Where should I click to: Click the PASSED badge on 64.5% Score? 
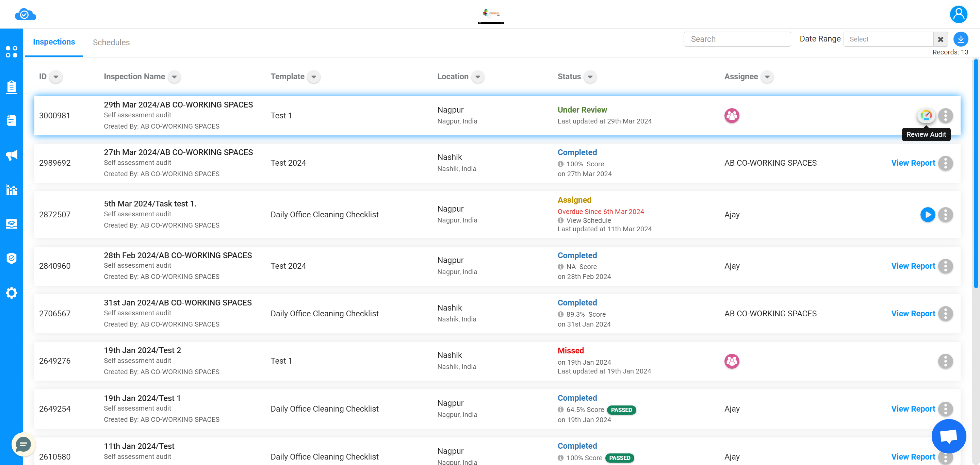pyautogui.click(x=621, y=410)
